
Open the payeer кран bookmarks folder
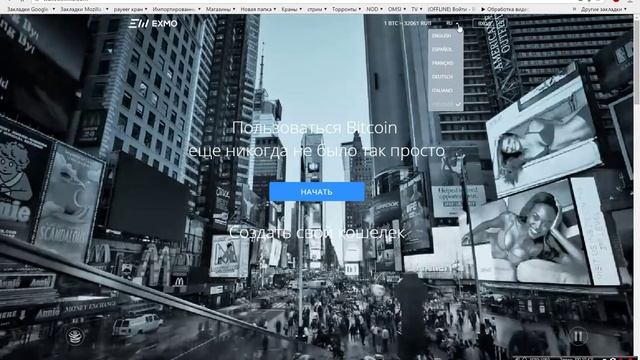131,9
